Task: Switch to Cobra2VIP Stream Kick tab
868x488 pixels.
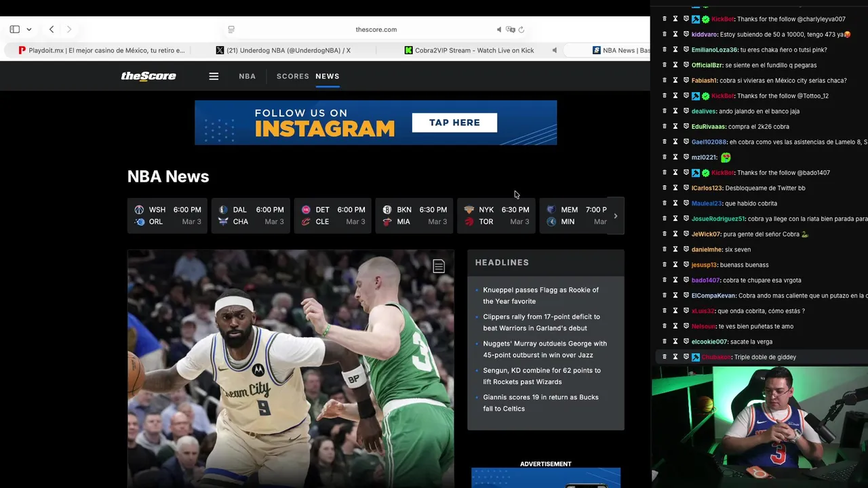Action: (x=469, y=50)
